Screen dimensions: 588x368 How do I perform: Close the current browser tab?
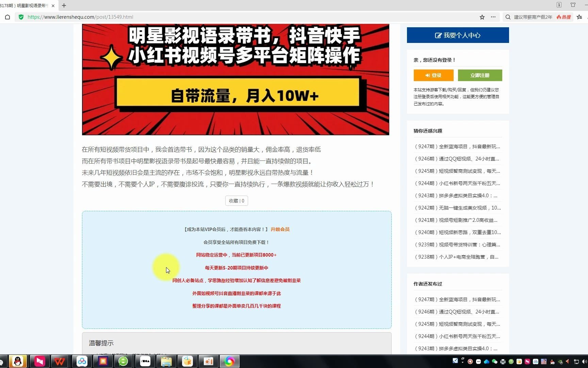click(53, 5)
